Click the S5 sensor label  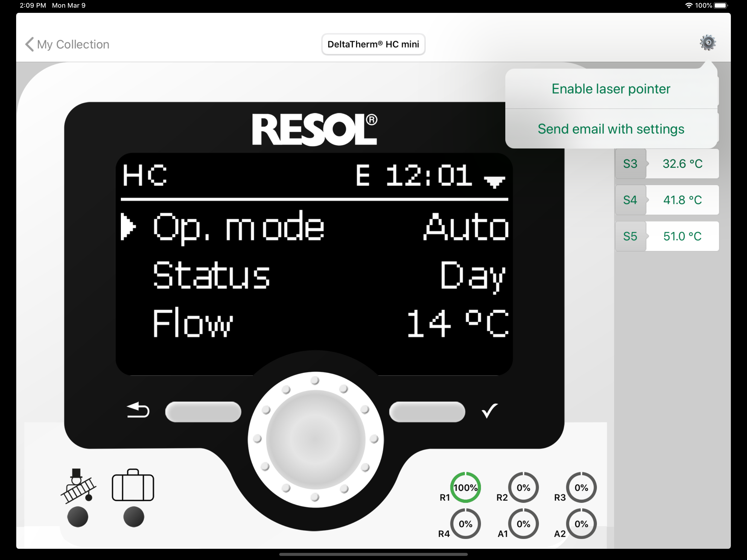pos(630,236)
